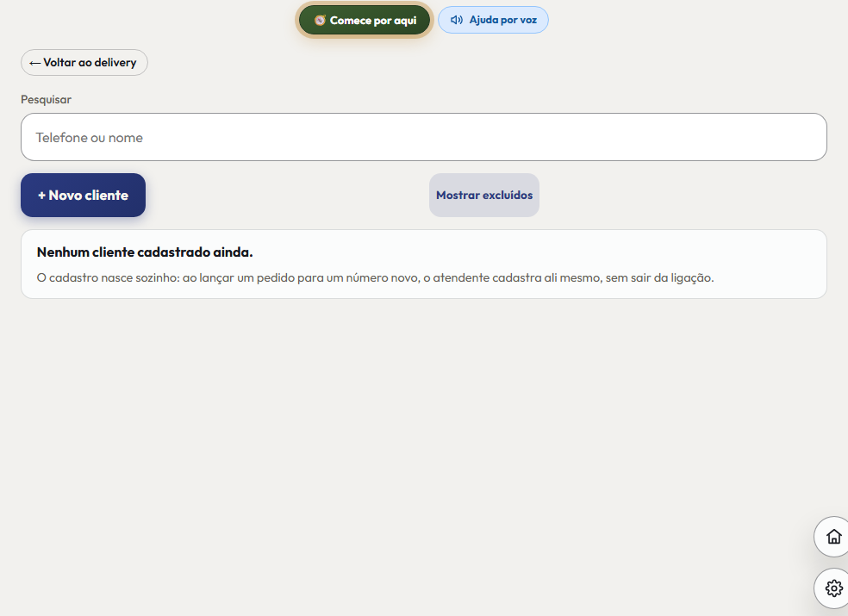This screenshot has width=848, height=616.
Task: Show deleted clients with the gray button
Action: coord(484,196)
